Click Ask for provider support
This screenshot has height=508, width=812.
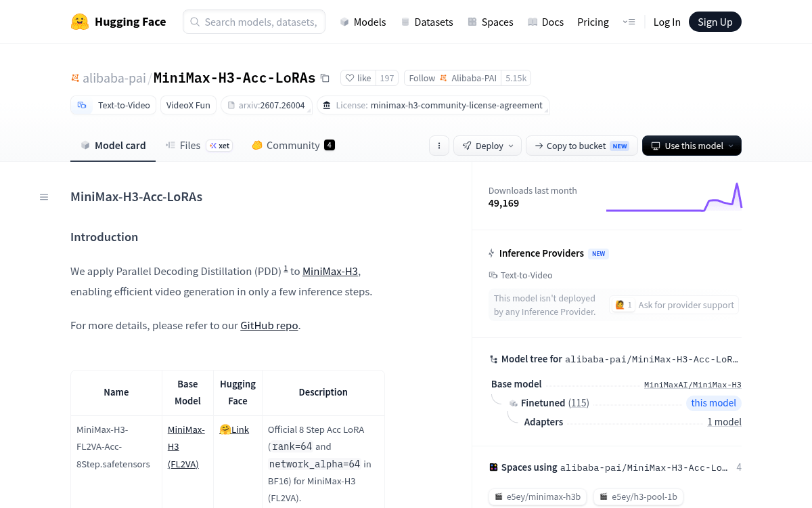point(675,305)
